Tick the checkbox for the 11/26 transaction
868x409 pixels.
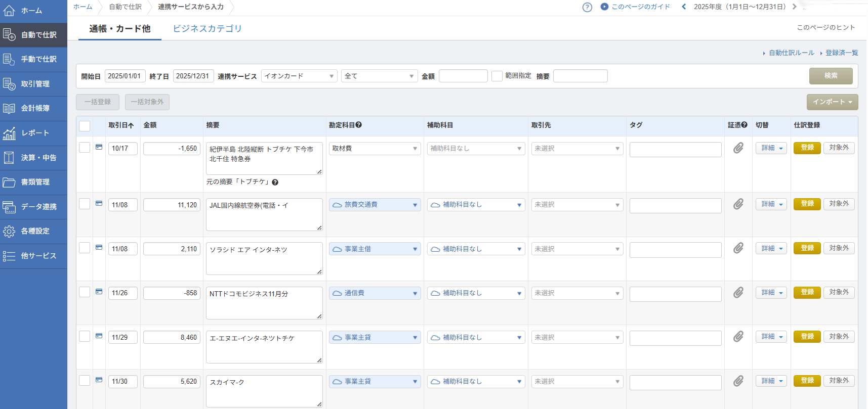[85, 292]
